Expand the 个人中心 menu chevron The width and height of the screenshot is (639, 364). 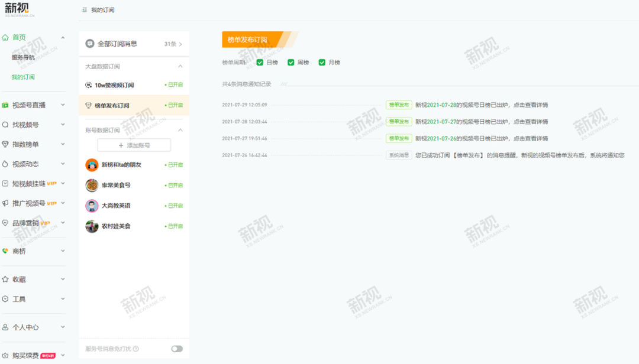pos(63,327)
